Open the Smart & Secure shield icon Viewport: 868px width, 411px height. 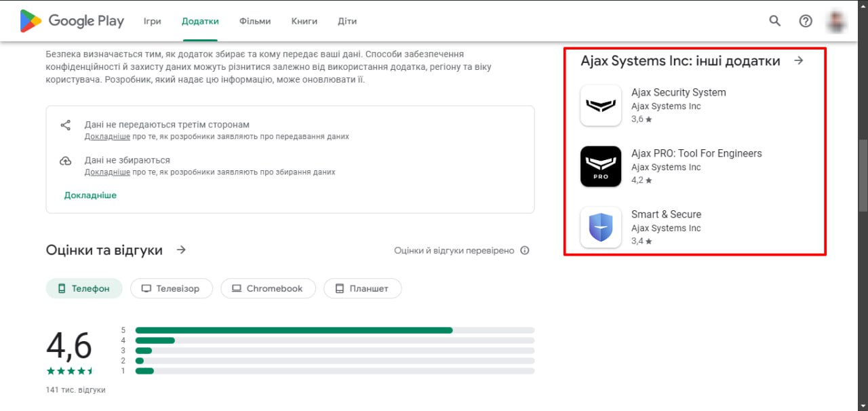tap(601, 227)
